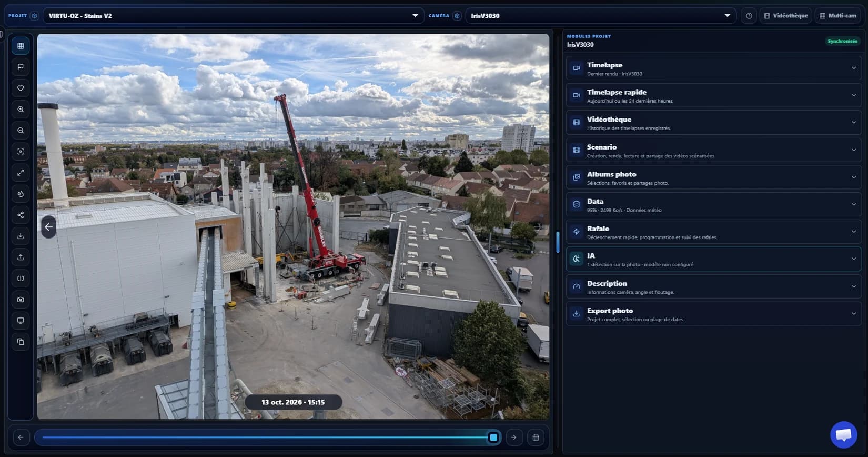Click the monitor display icon

point(21,321)
